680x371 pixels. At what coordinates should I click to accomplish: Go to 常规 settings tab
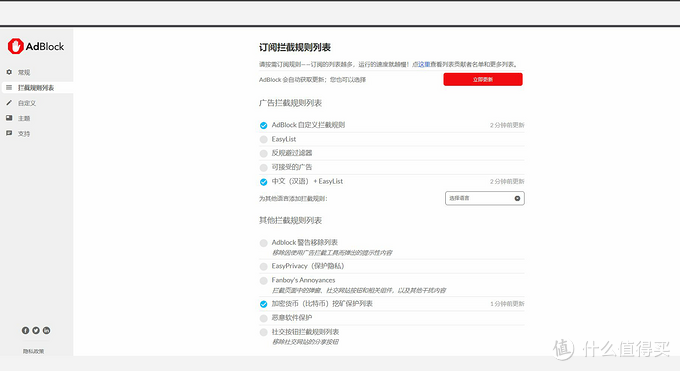pos(24,72)
